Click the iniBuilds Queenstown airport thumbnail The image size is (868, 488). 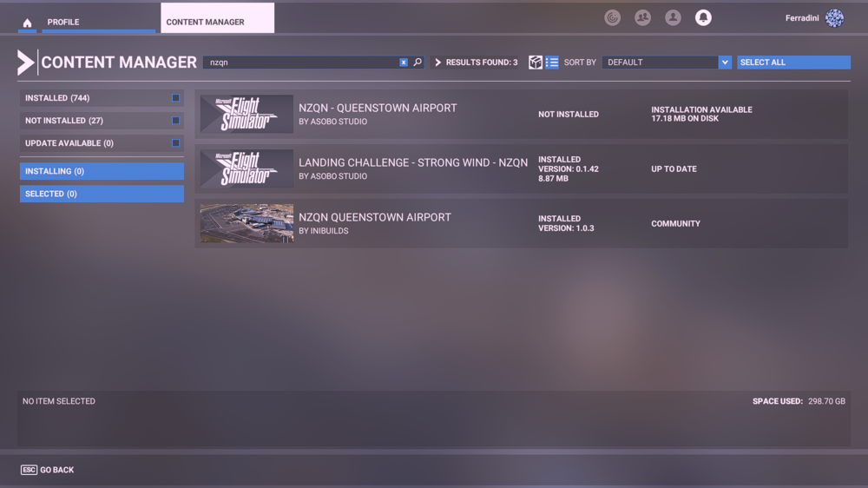[x=247, y=223]
